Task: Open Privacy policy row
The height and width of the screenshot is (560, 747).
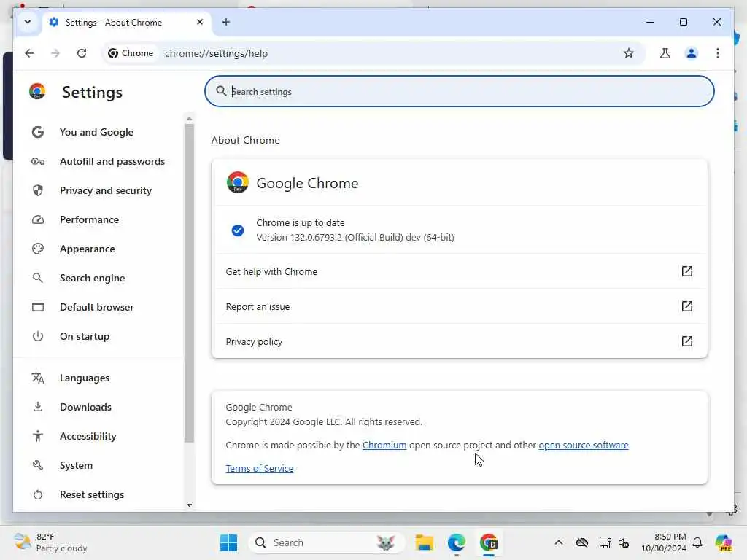Action: coord(460,341)
